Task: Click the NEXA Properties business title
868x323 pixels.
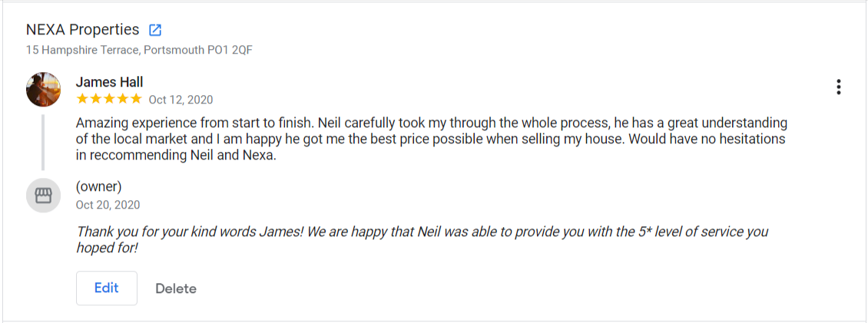Action: pos(83,30)
